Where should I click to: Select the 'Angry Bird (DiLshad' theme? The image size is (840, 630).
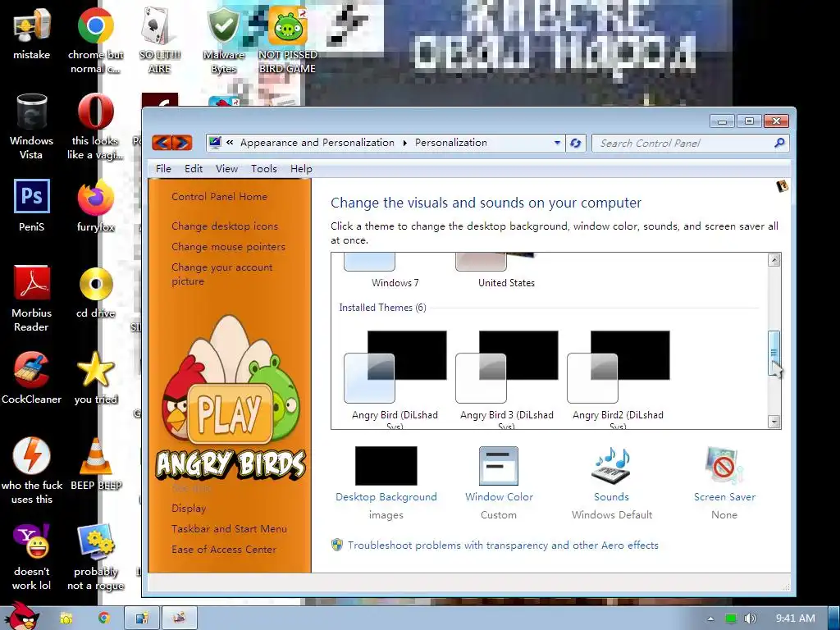(x=395, y=378)
